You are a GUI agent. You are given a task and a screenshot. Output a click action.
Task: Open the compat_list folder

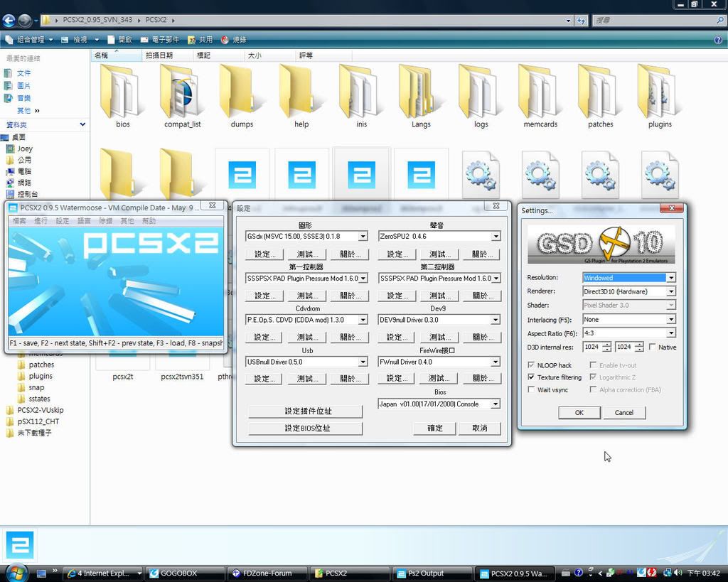coord(182,96)
